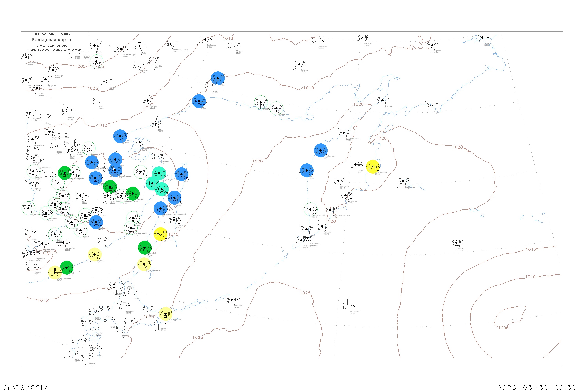Screen dimensions: 588x392
Task: Click the green Терней station circle
Action: pos(66,268)
